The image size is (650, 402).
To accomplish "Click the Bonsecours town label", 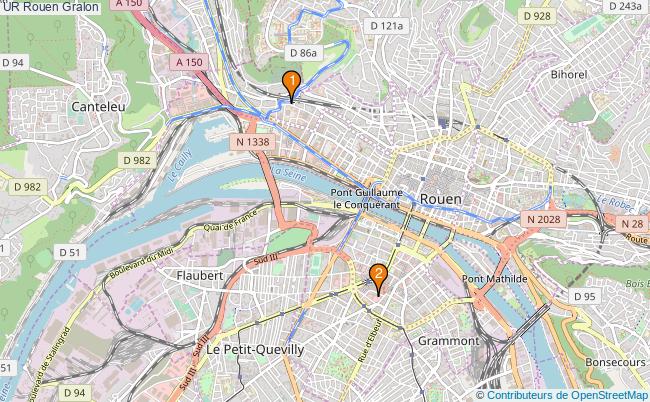I will pyautogui.click(x=615, y=362).
